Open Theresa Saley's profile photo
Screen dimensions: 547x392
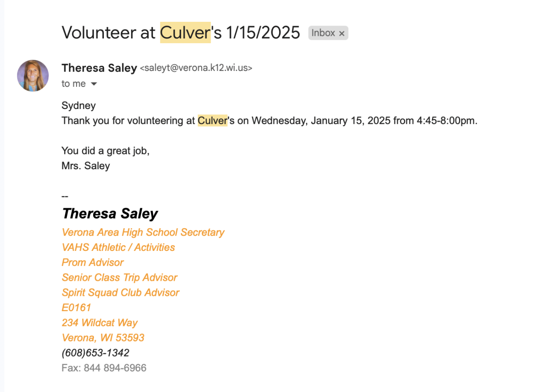(x=33, y=76)
